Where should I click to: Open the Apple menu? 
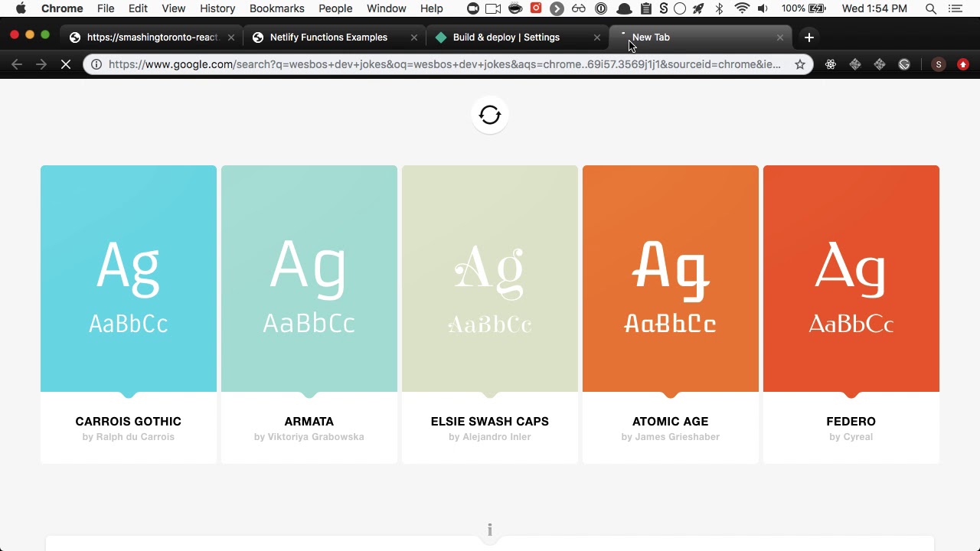pos(21,8)
